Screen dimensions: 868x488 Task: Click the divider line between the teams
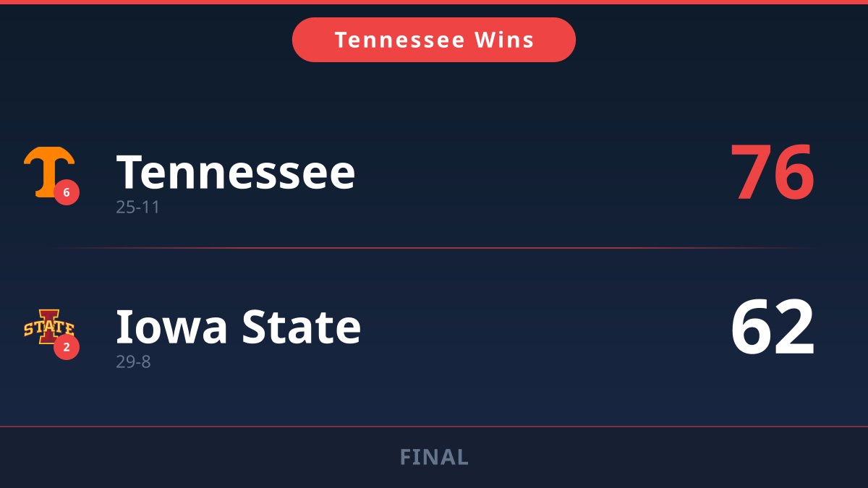coord(434,248)
